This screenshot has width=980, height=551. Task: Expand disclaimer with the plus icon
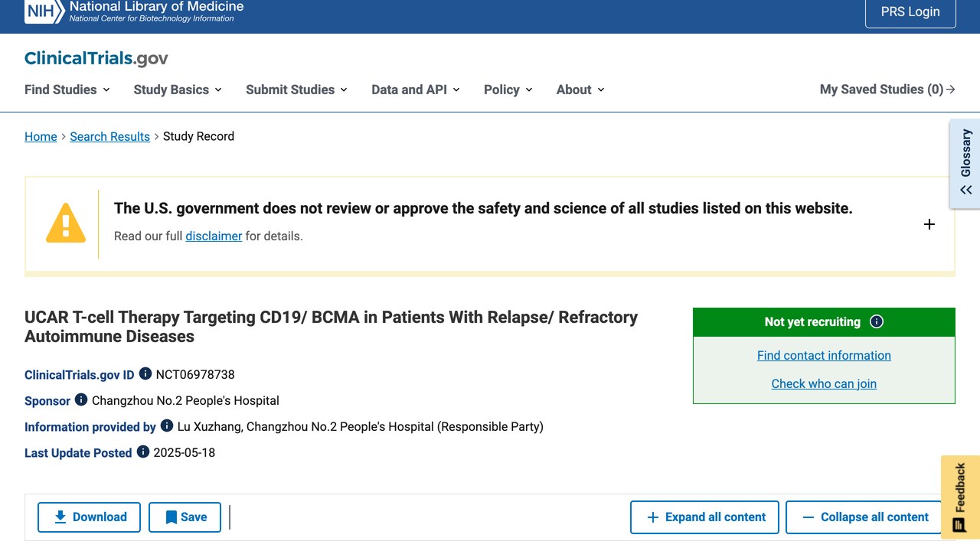coord(929,224)
